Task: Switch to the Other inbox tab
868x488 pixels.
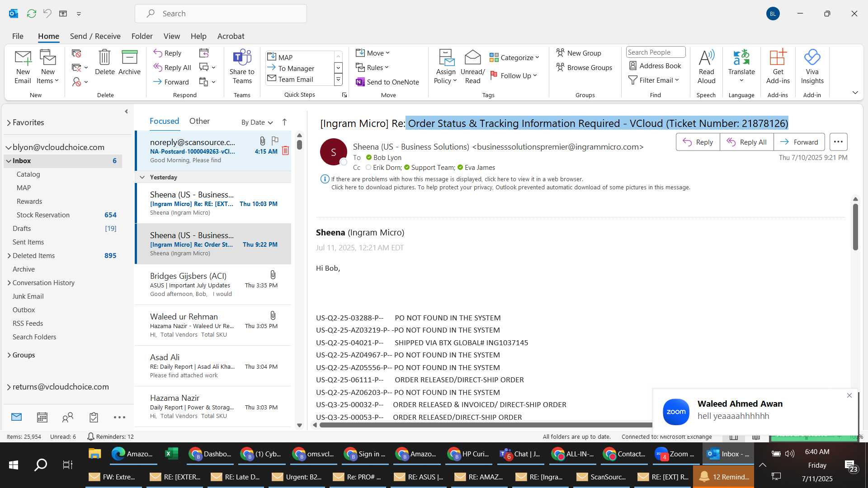Action: [x=199, y=121]
